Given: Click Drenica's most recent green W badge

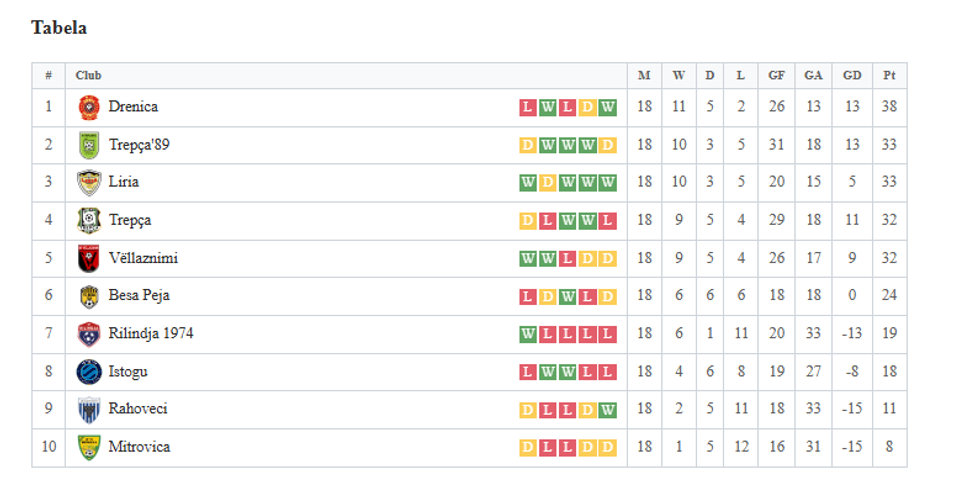Looking at the screenshot, I should [608, 108].
